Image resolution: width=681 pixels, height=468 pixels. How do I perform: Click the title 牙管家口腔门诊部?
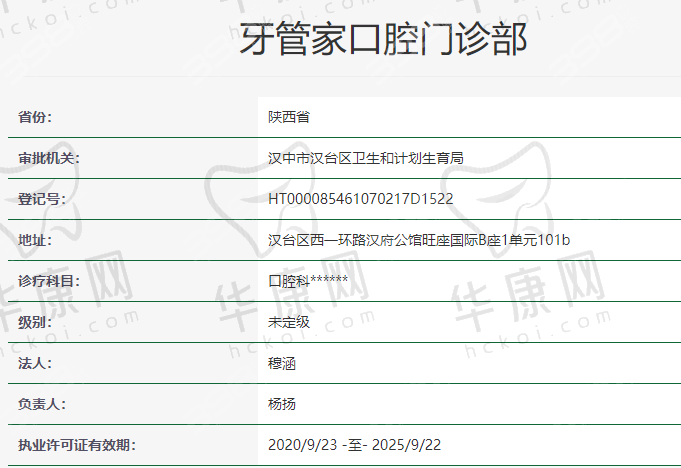[383, 39]
